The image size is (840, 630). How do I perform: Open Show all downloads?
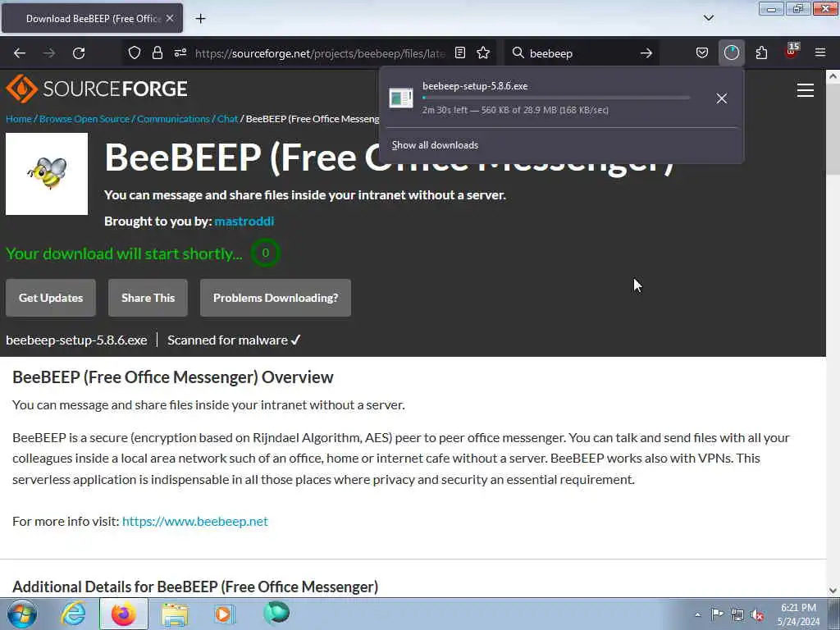pyautogui.click(x=435, y=145)
